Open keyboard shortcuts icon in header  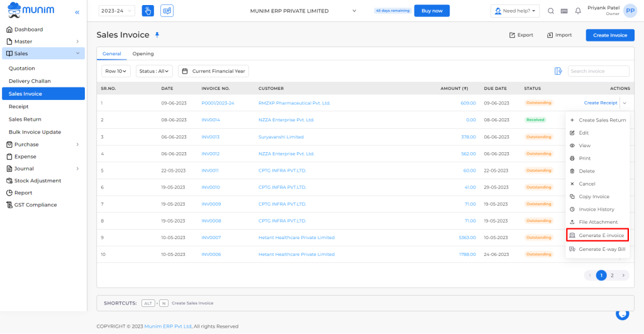(x=564, y=11)
